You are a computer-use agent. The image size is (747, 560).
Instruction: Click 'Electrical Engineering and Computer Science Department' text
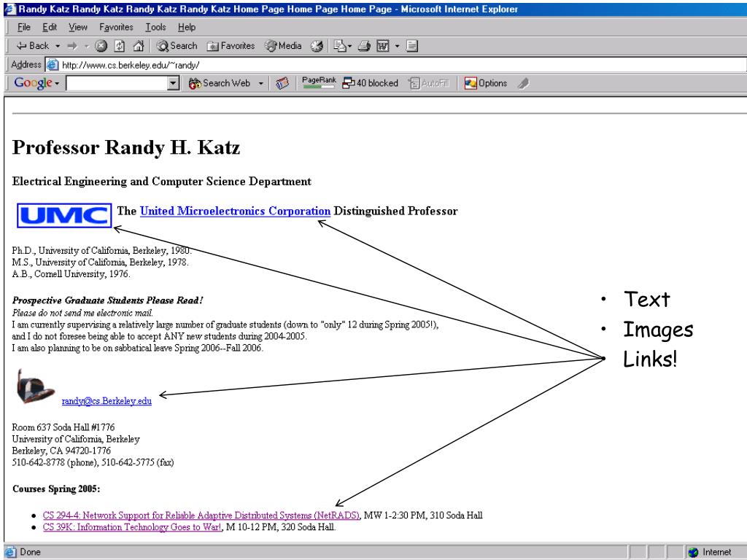(x=161, y=182)
